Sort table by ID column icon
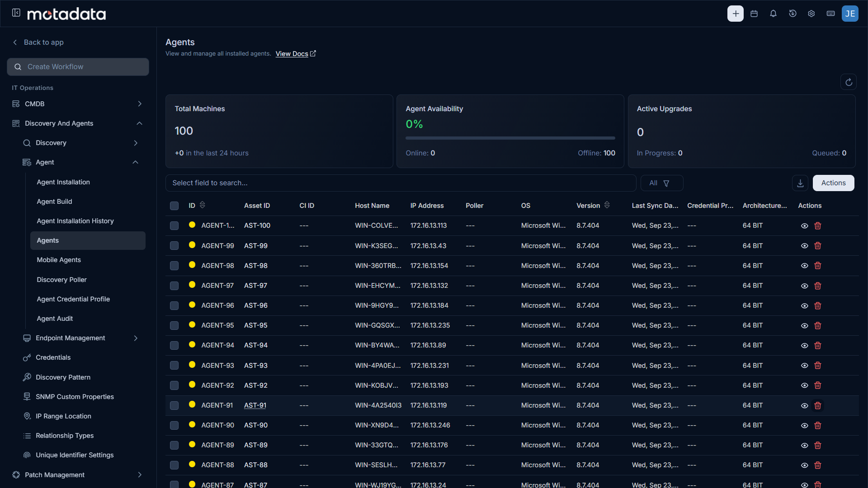 pos(203,205)
